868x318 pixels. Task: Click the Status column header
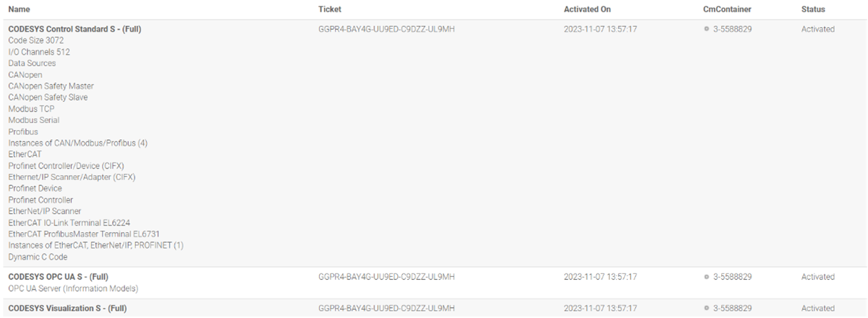pyautogui.click(x=813, y=9)
